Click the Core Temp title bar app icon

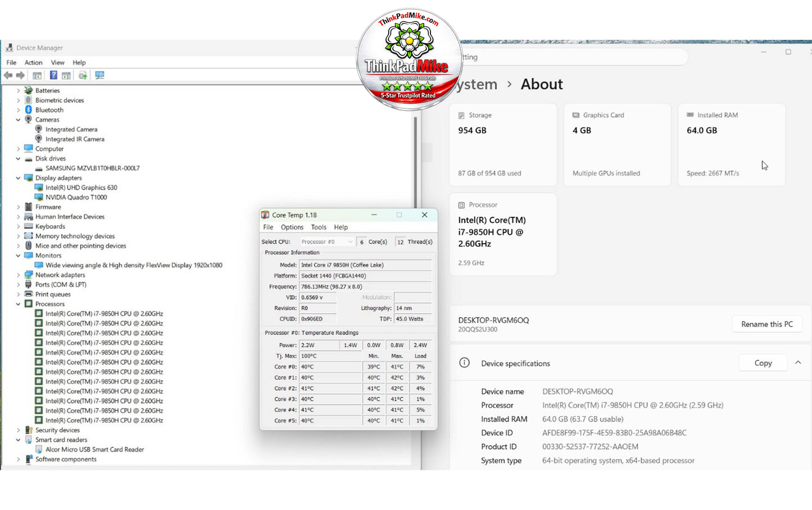click(265, 215)
